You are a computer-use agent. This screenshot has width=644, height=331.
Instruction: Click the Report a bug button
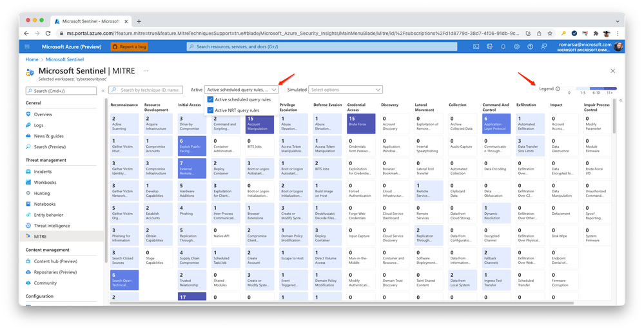coord(129,47)
